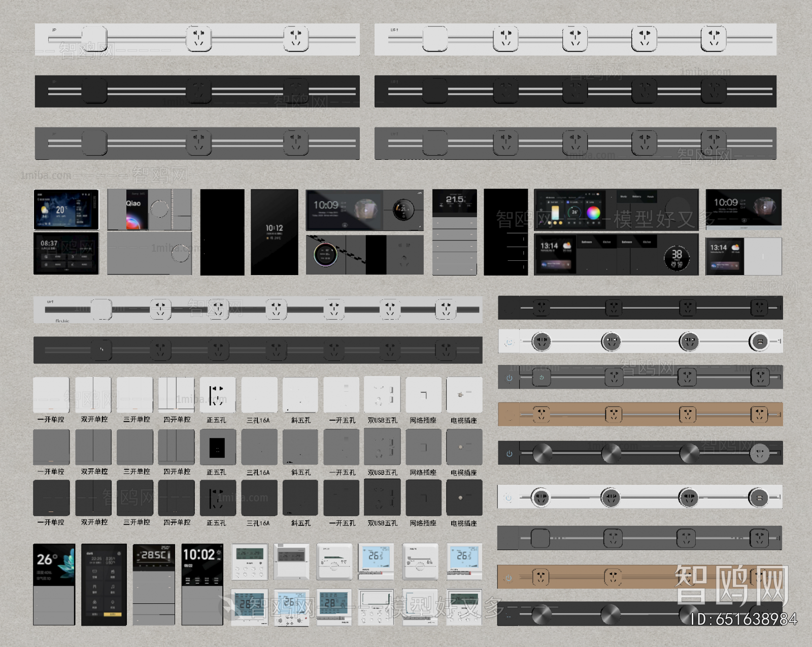Select the white 网络插座 network socket
The height and width of the screenshot is (647, 812).
[x=423, y=395]
